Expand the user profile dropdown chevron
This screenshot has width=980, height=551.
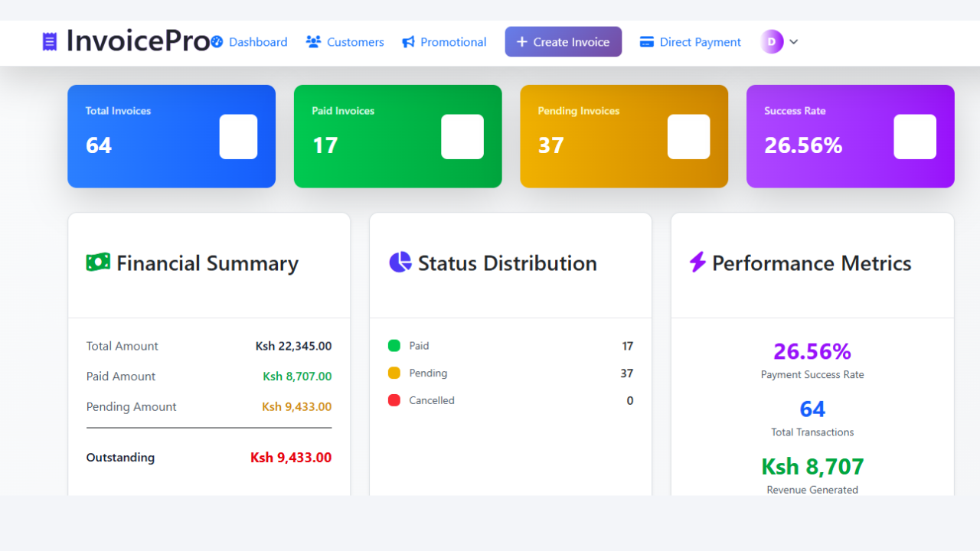pos(794,42)
